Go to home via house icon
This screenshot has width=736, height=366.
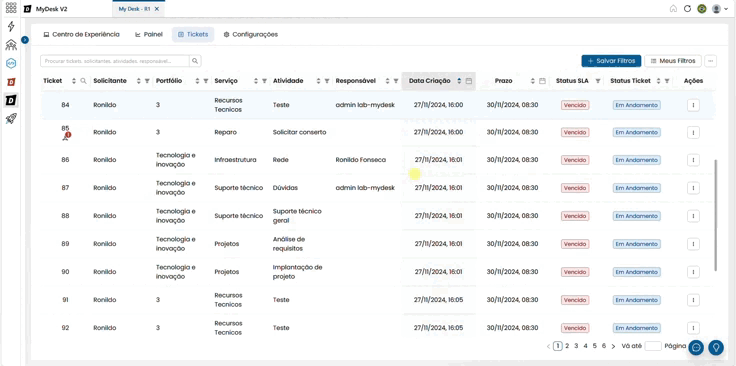673,8
